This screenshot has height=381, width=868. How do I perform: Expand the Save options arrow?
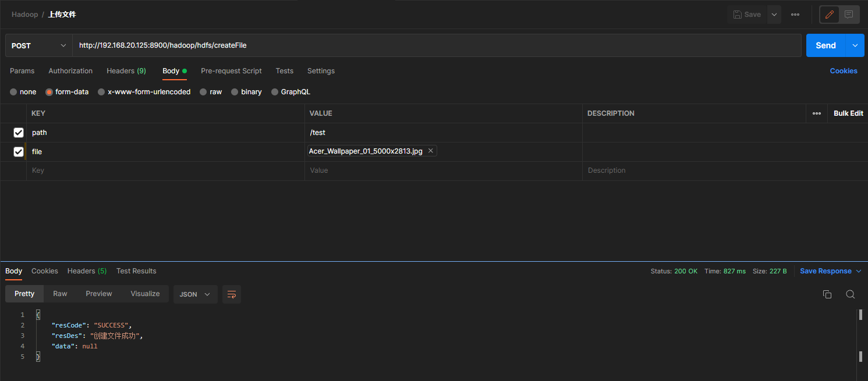[774, 15]
